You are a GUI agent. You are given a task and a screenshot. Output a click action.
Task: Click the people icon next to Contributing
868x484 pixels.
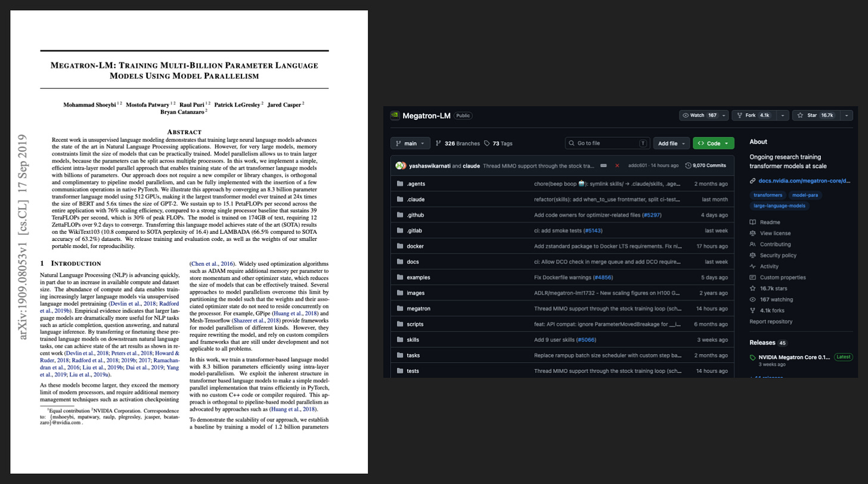(752, 244)
